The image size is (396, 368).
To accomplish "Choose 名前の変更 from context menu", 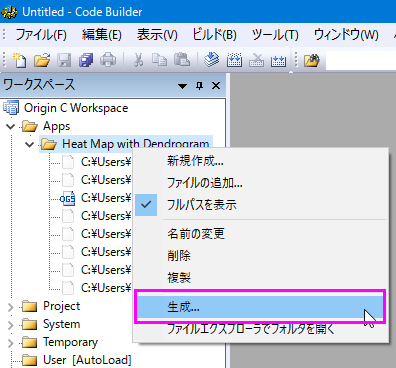I will coord(261,234).
